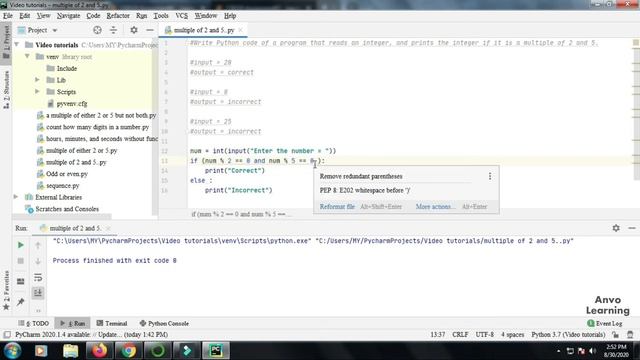Click the green Run rerun button
This screenshot has width=640, height=360.
pyautogui.click(x=21, y=245)
